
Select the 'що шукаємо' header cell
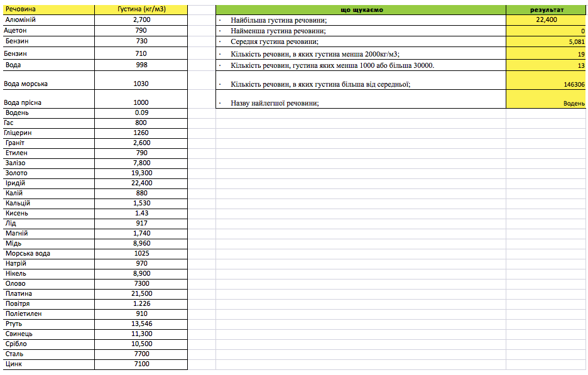coord(361,10)
